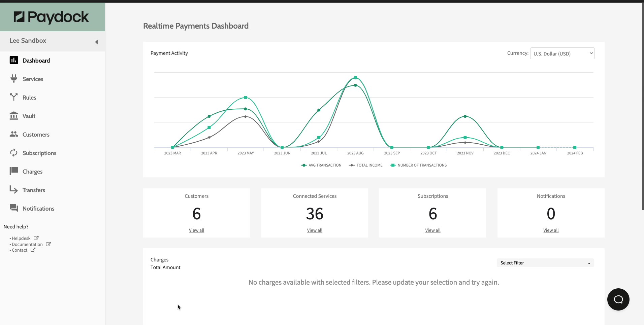
Task: Open the chat support bubble
Action: [618, 299]
